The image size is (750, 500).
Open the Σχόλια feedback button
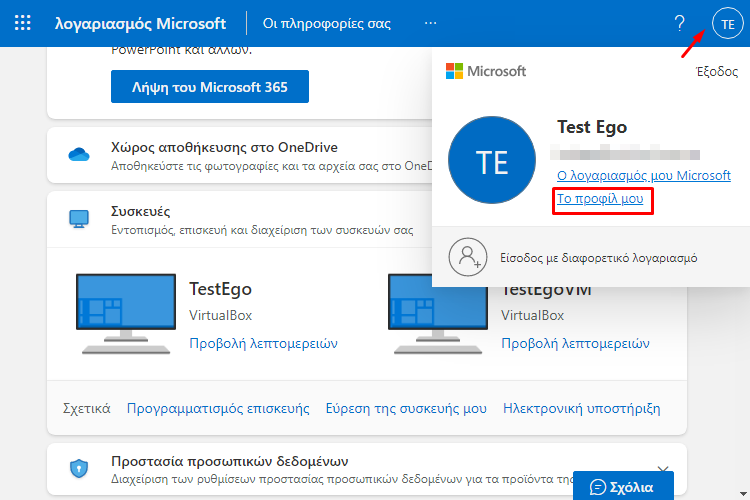tap(623, 486)
